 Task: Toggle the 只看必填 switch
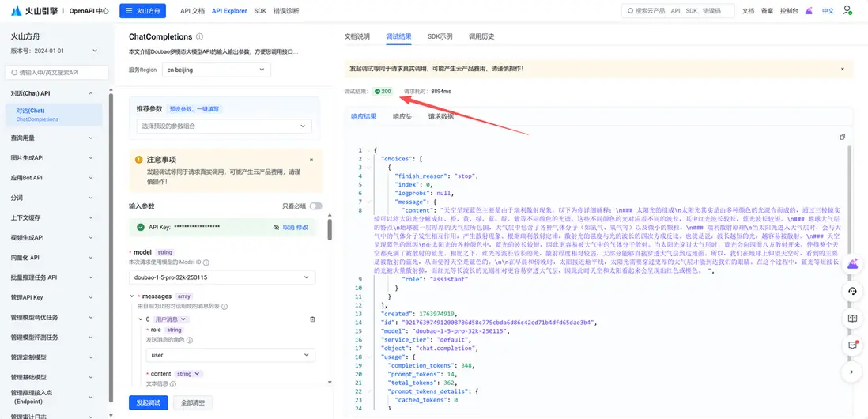[x=315, y=206]
